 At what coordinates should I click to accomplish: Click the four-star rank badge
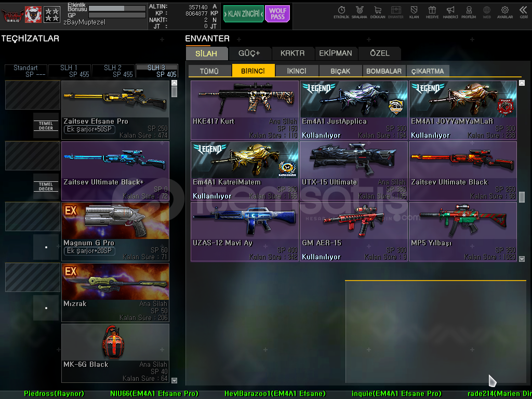click(52, 15)
